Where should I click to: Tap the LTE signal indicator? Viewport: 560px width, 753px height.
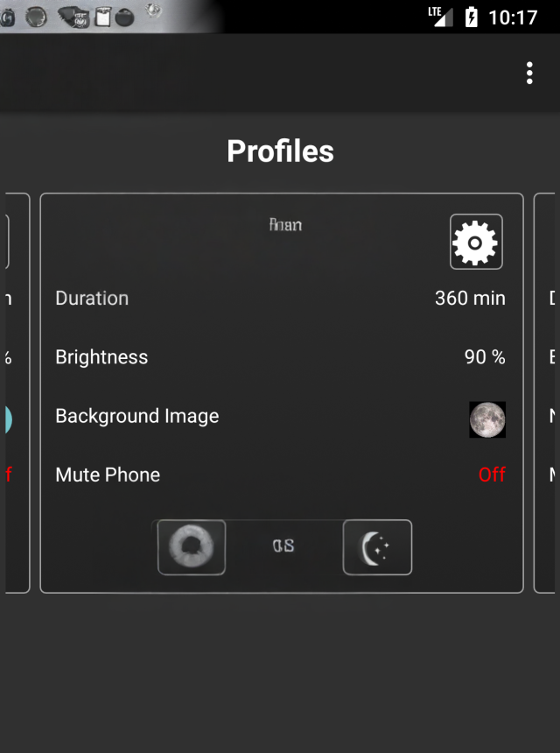click(x=440, y=16)
